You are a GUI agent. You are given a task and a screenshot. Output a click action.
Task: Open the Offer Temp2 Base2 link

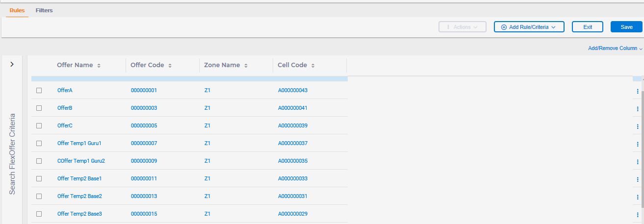tap(79, 196)
